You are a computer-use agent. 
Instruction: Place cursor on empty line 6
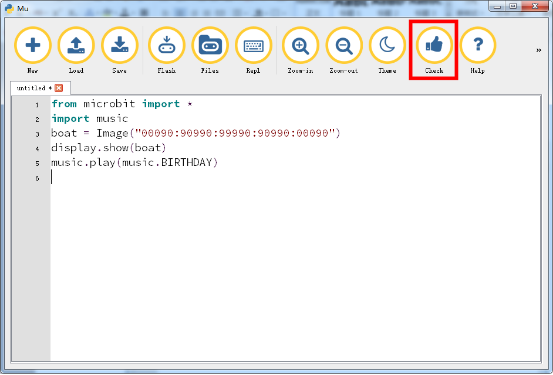(x=296, y=177)
